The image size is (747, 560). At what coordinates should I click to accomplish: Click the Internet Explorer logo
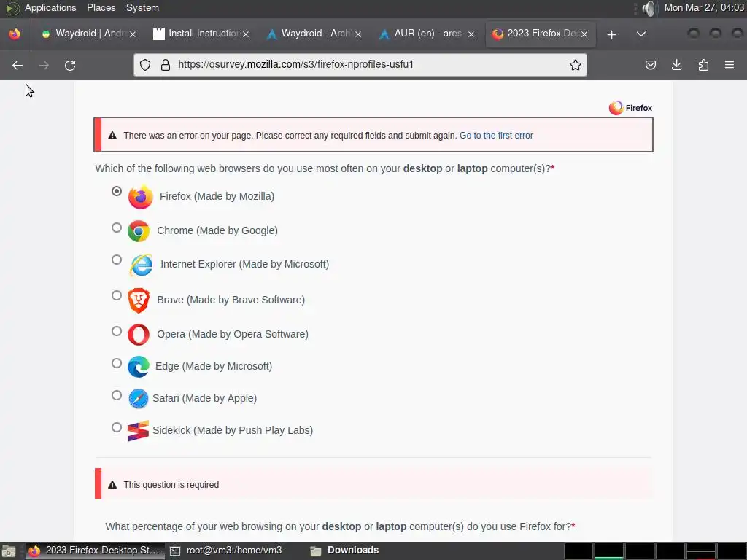pyautogui.click(x=141, y=265)
